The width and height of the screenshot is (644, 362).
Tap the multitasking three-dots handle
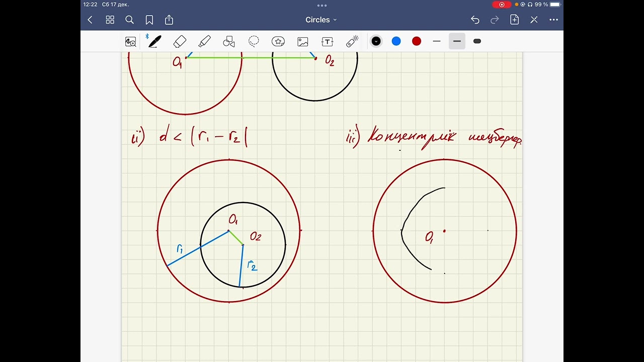point(322,5)
